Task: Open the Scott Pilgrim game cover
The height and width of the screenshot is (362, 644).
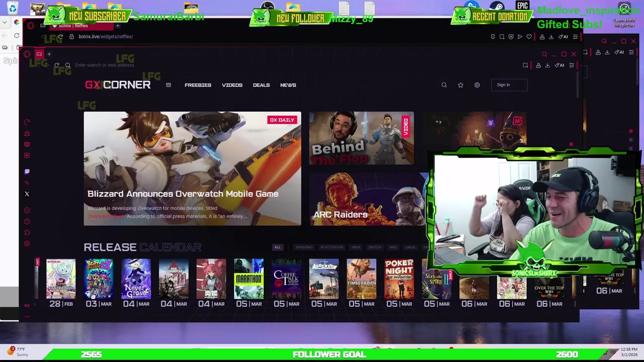Action: (x=99, y=279)
